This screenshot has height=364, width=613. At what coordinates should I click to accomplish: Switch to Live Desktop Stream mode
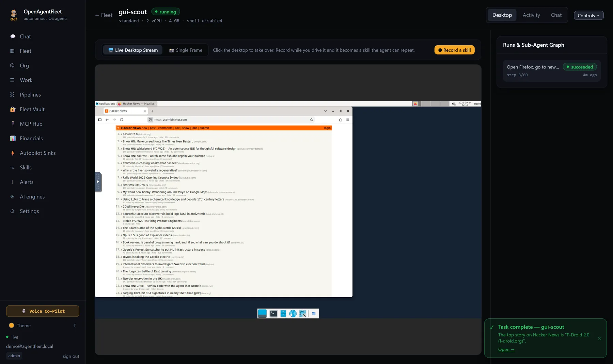(133, 50)
